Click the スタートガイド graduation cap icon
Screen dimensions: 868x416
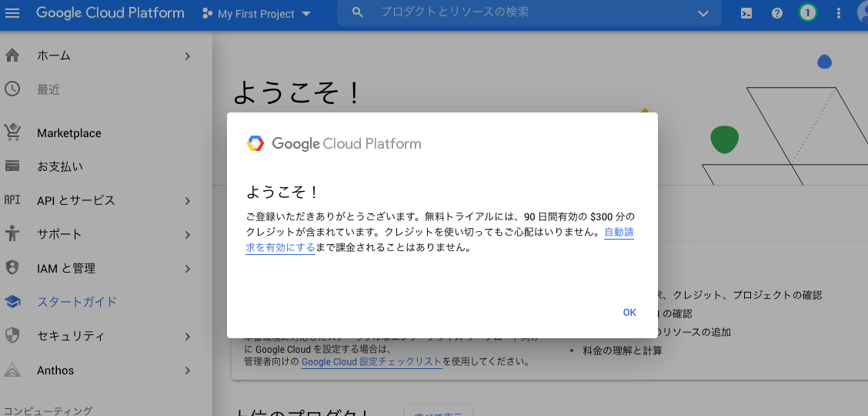tap(12, 302)
